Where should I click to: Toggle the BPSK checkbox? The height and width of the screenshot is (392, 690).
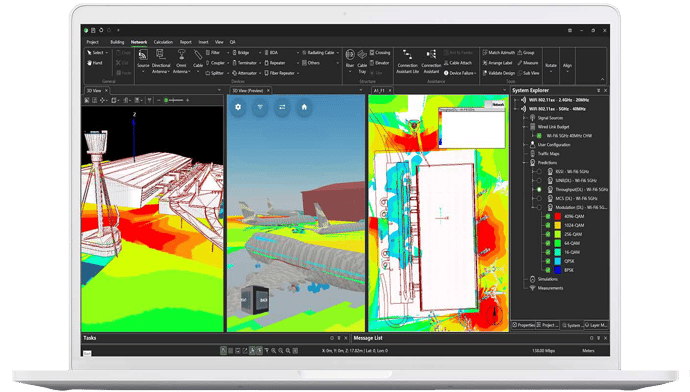[x=548, y=270]
